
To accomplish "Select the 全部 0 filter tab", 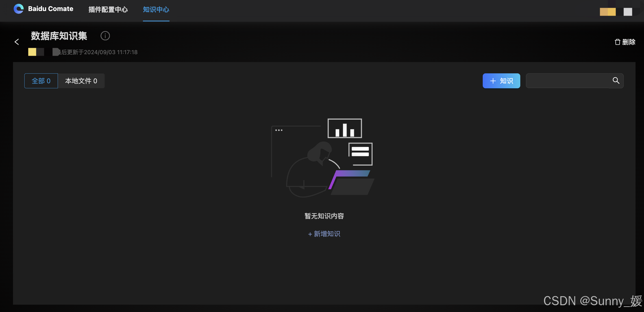I will [x=41, y=81].
